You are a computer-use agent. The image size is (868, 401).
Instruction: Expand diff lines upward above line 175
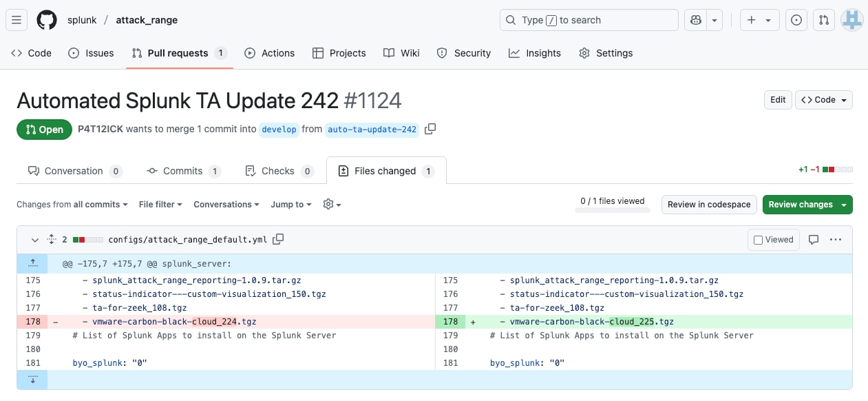coord(32,263)
